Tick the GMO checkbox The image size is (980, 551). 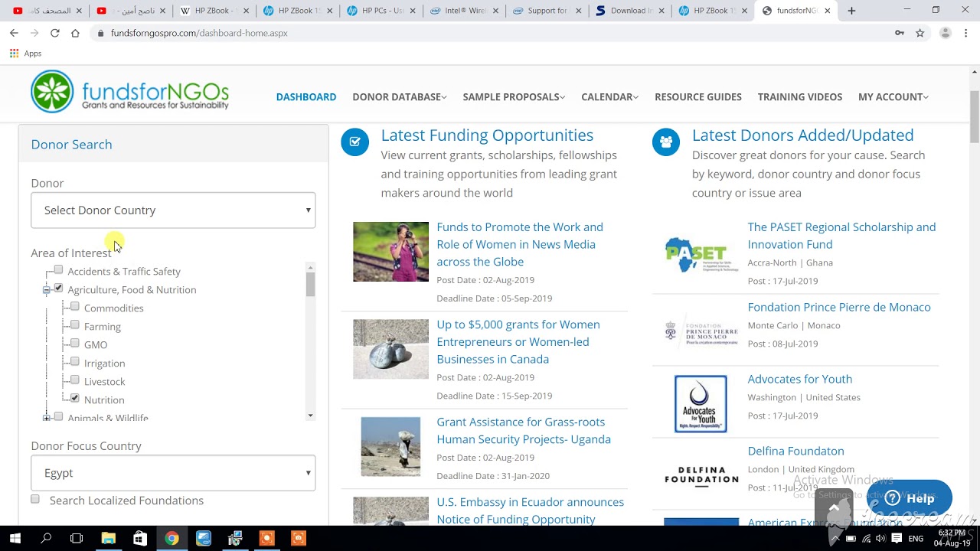click(x=74, y=344)
